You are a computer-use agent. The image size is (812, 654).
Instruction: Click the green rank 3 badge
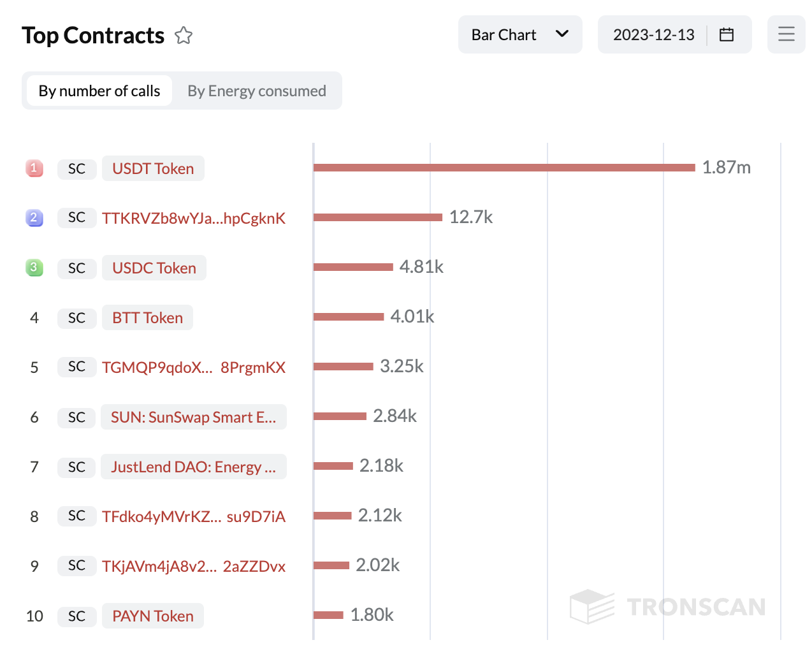(34, 268)
